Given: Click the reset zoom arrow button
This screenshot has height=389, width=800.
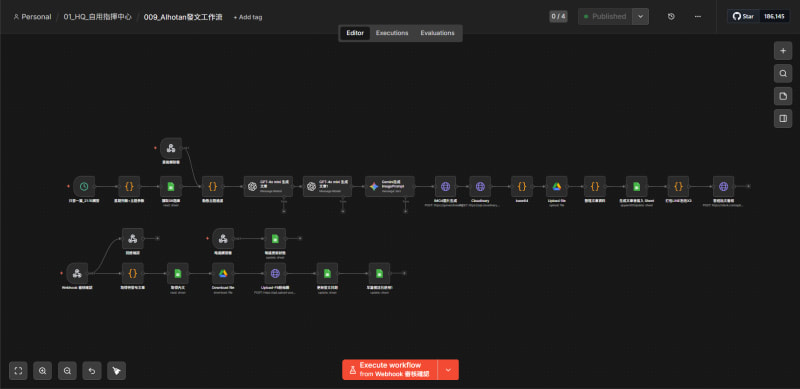Looking at the screenshot, I should point(92,371).
